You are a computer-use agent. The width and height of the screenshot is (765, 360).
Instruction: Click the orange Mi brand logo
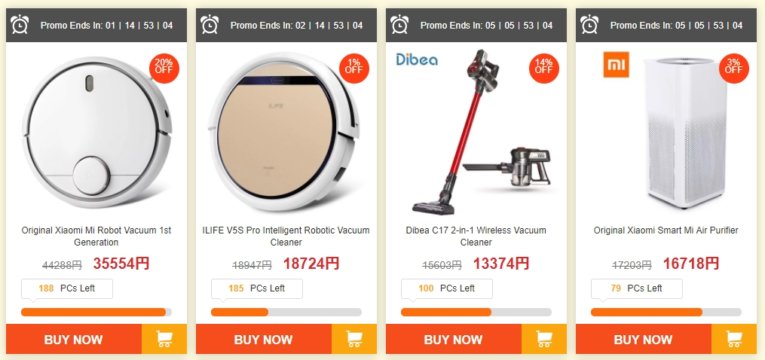point(616,64)
